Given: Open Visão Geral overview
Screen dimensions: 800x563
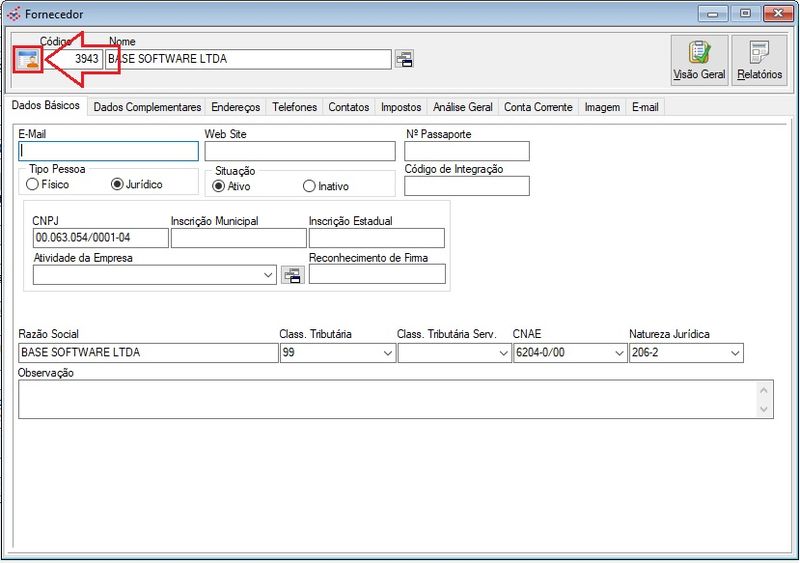Looking at the screenshot, I should click(x=699, y=61).
